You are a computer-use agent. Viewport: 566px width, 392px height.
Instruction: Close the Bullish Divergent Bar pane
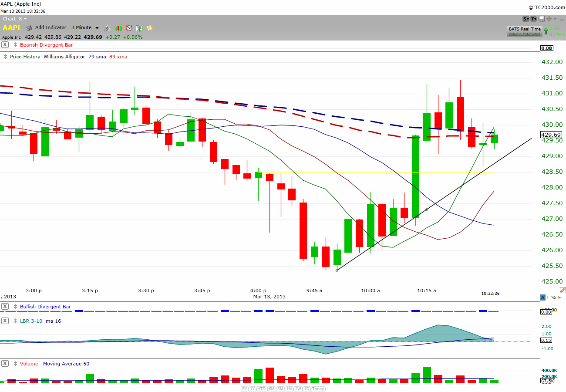(5, 307)
